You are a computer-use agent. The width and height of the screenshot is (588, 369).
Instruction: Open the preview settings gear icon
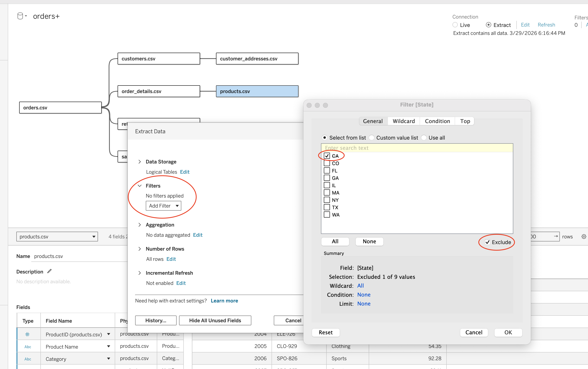(584, 237)
